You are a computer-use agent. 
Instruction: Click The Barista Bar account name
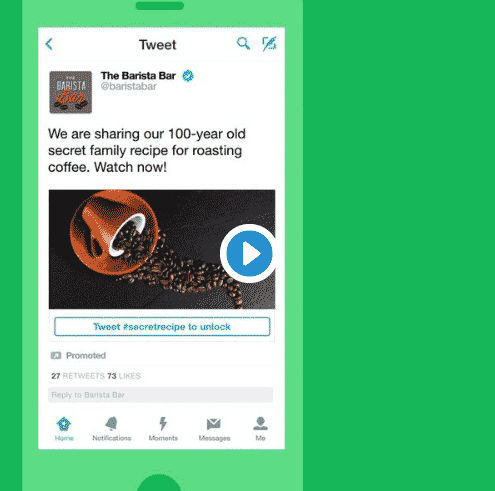click(x=138, y=76)
